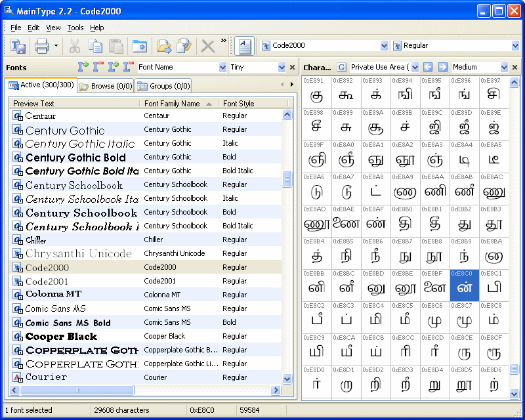Click the character grid scroll up arrow
This screenshot has width=525, height=420.
(514, 82)
